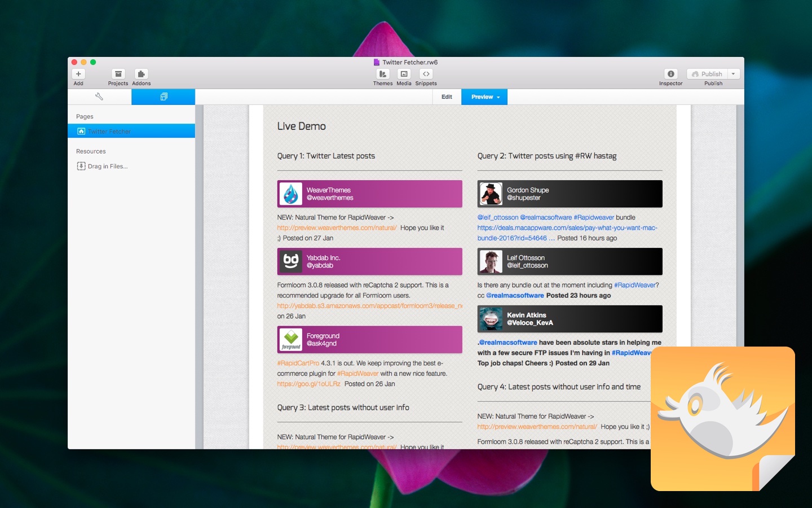Click the Pages sidebar section label
Viewport: 812px width, 508px height.
85,116
